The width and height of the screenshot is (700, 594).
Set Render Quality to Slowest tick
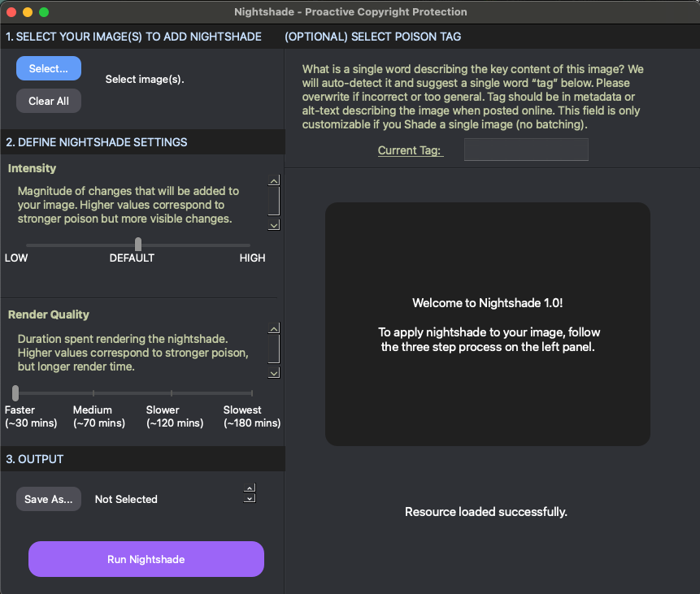(252, 393)
